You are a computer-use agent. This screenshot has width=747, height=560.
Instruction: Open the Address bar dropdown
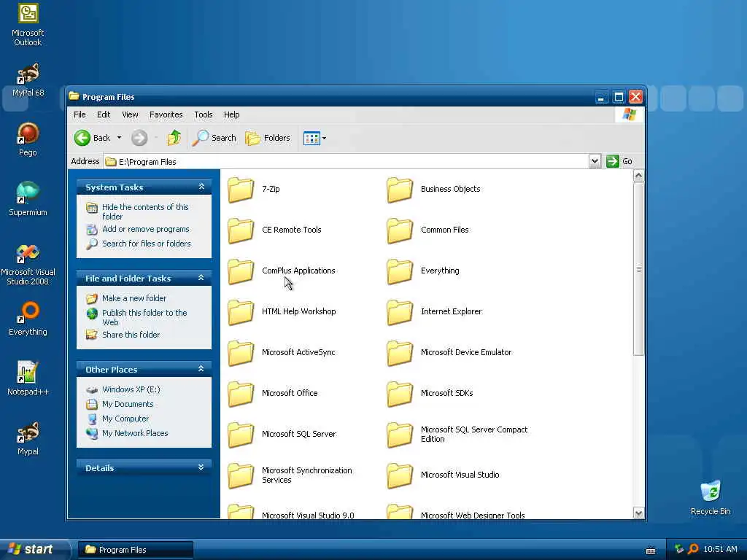595,161
